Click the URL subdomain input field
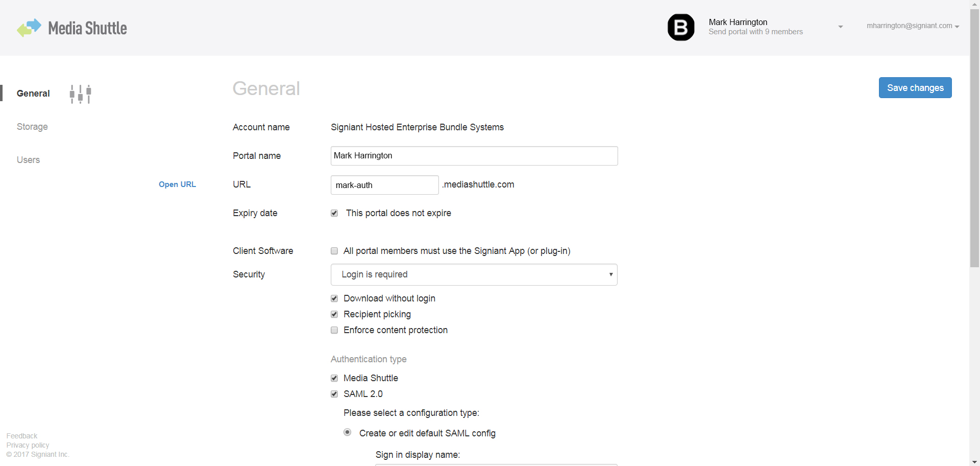980x466 pixels. pyautogui.click(x=384, y=185)
